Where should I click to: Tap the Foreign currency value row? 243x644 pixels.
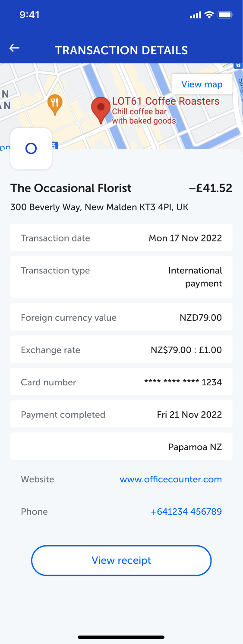pos(121,317)
